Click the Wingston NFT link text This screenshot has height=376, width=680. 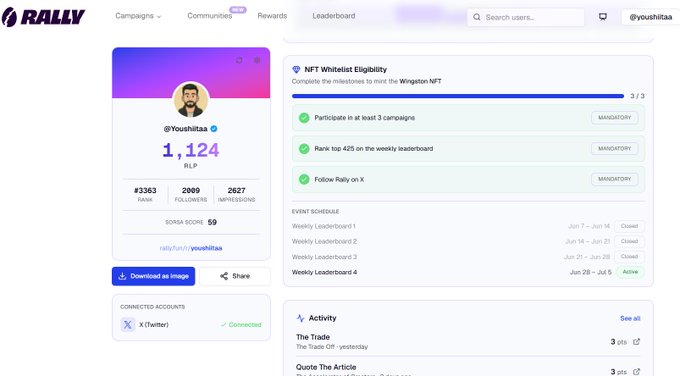420,81
